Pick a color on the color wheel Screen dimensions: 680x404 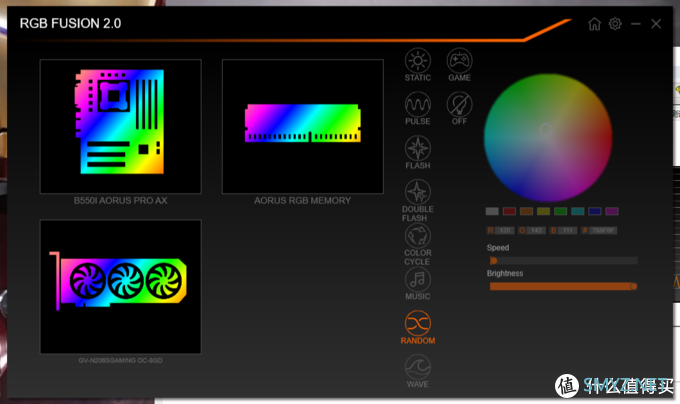[548, 137]
